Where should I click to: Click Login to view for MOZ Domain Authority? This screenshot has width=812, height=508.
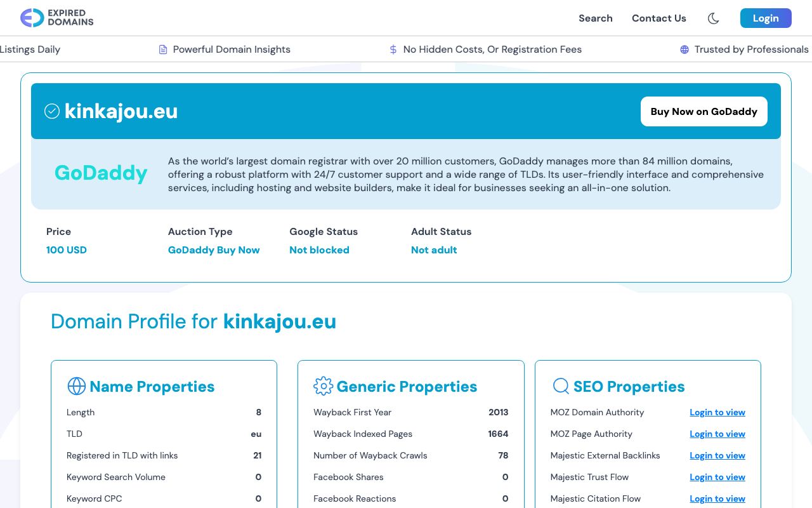[x=717, y=412]
